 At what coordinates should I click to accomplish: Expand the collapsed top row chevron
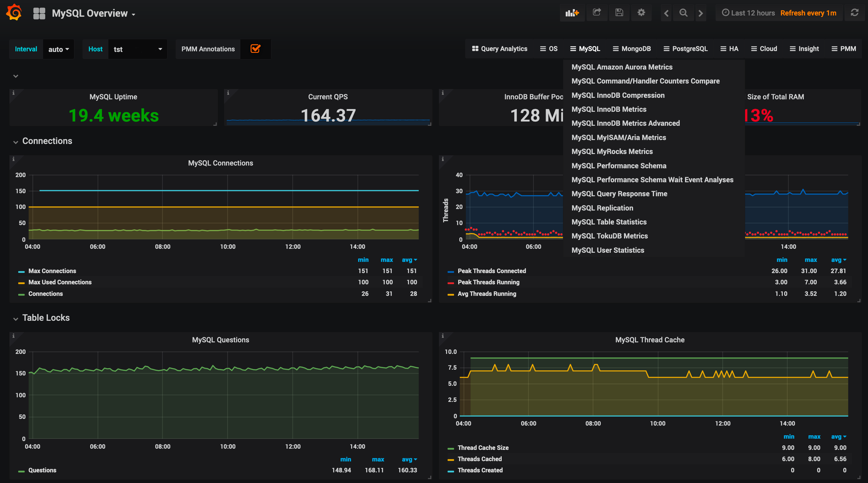click(15, 76)
